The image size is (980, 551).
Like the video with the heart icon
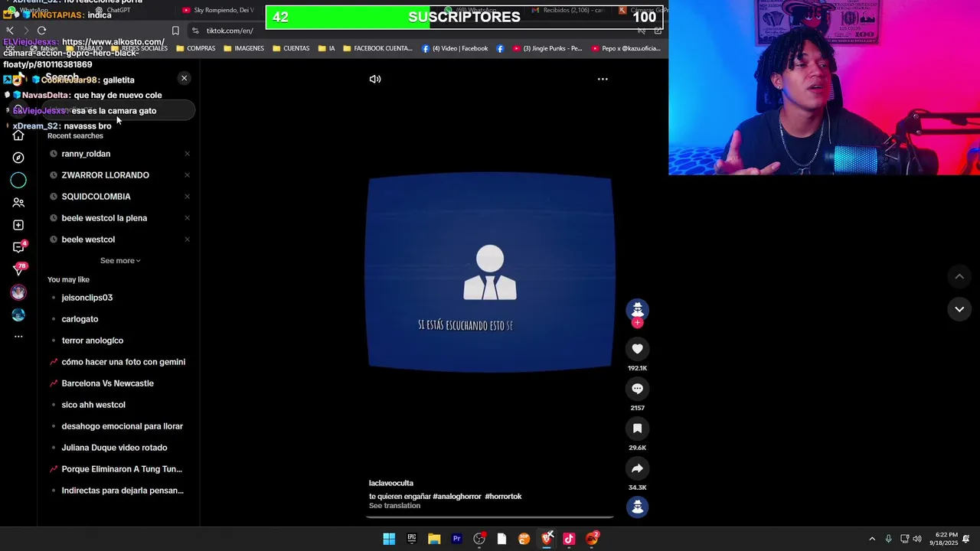click(x=637, y=349)
